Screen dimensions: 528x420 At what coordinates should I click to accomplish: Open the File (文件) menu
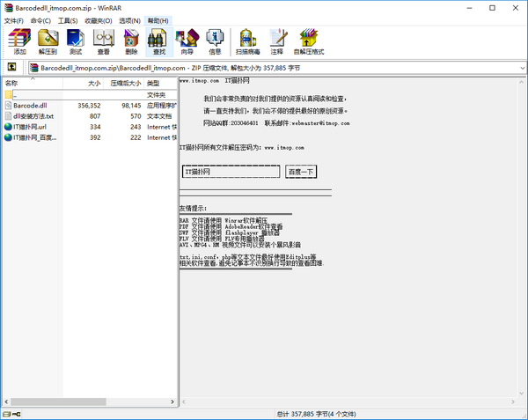[13, 21]
